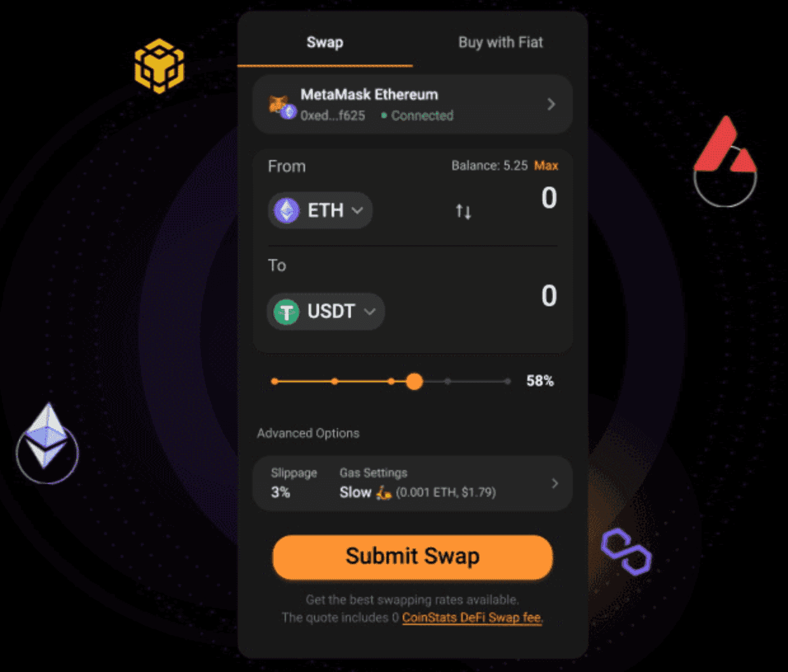The height and width of the screenshot is (672, 788).
Task: Click the MetaMask fox wallet icon
Action: (x=280, y=104)
